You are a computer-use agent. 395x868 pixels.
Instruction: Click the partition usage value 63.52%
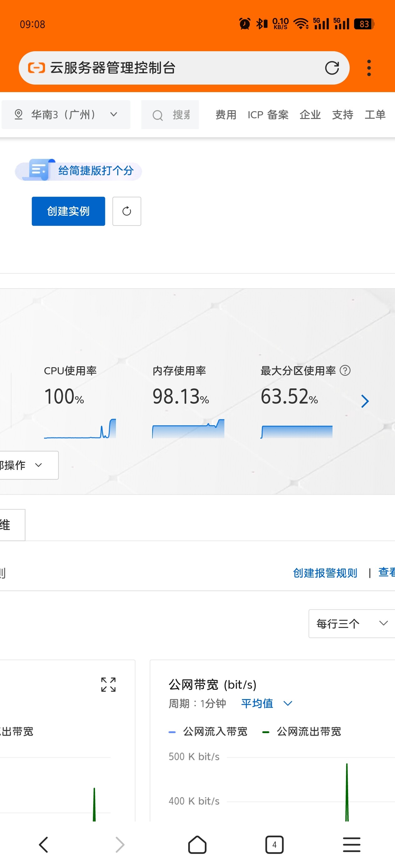(x=289, y=396)
